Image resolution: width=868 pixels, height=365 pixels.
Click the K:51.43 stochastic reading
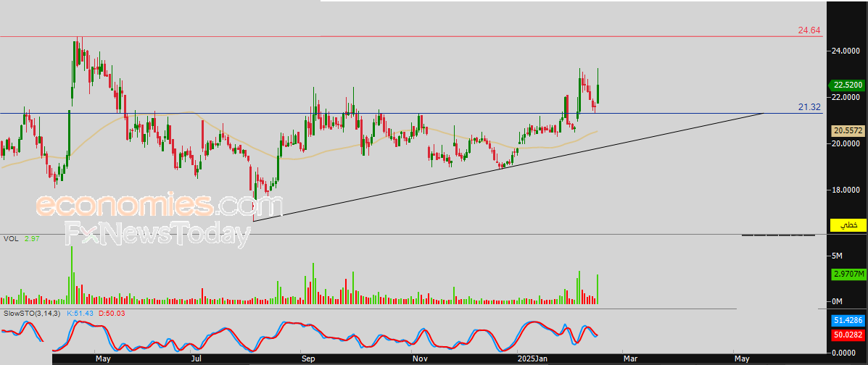pyautogui.click(x=80, y=314)
